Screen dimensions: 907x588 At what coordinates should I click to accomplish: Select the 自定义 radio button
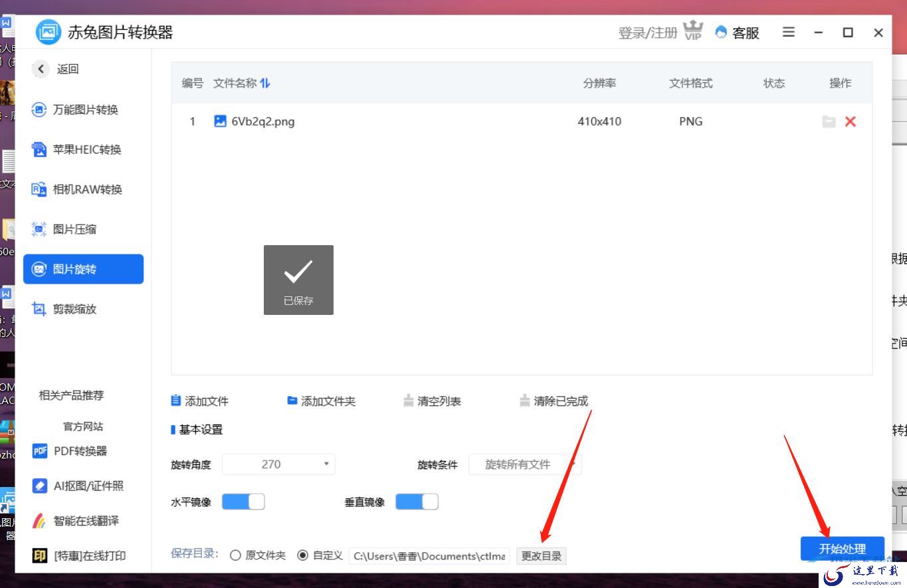tap(303, 555)
